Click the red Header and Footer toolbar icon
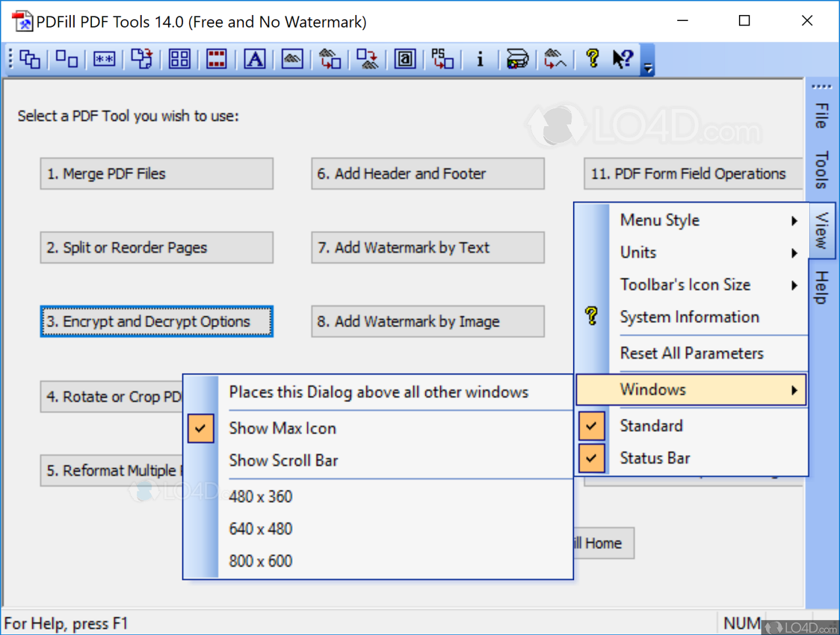 (x=217, y=59)
